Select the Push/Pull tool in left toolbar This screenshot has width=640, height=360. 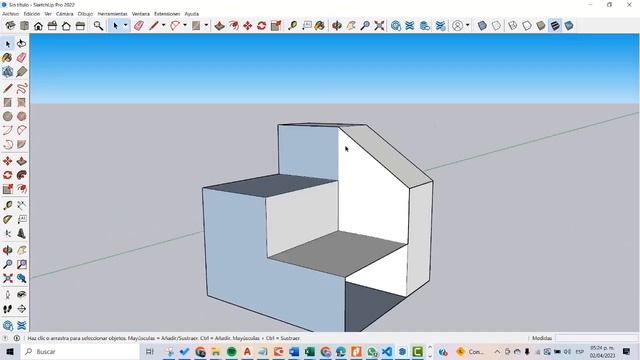(22, 161)
